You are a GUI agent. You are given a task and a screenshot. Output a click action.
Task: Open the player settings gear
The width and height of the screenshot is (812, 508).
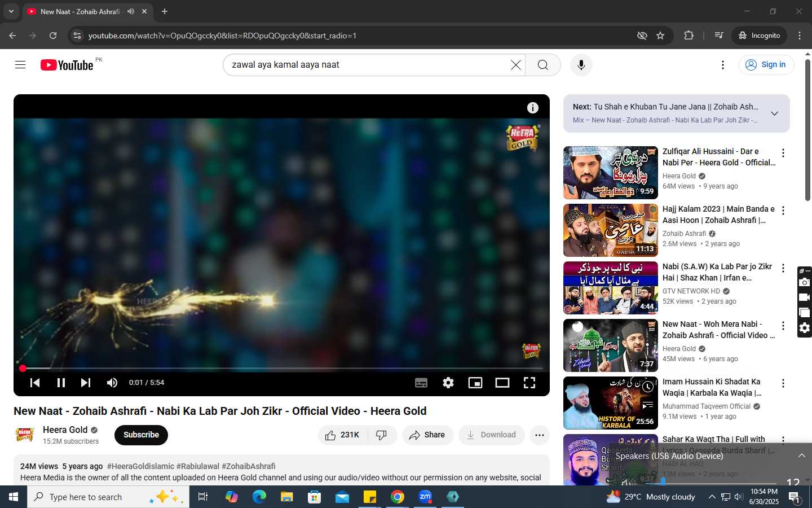448,383
